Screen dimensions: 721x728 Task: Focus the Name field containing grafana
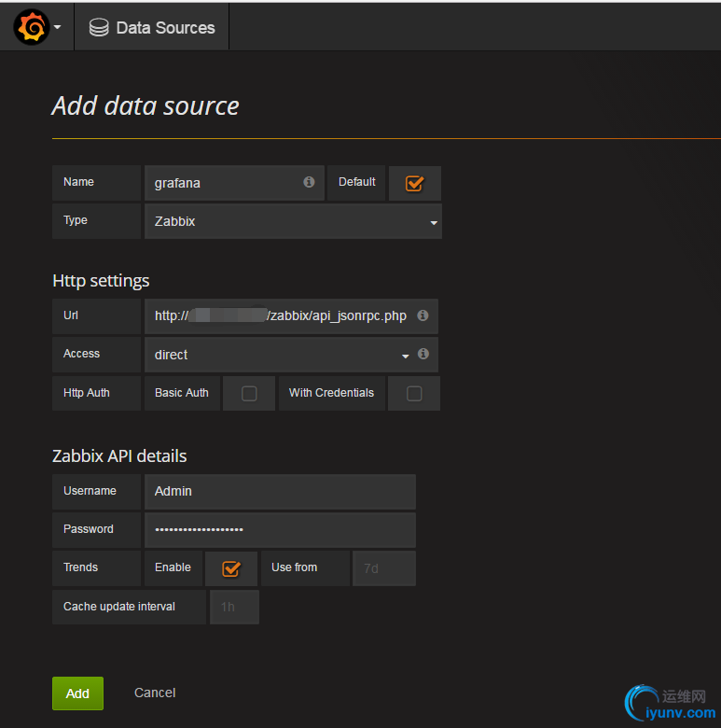click(234, 183)
